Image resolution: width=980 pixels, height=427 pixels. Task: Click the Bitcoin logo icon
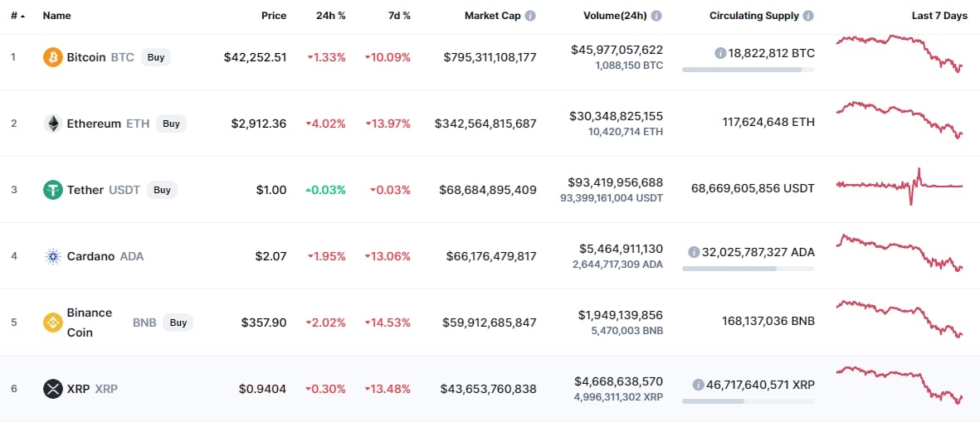(52, 57)
